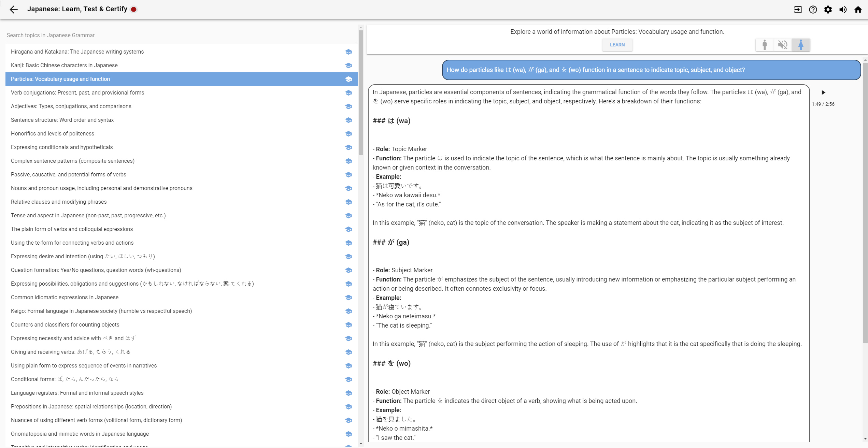This screenshot has width=868, height=448.
Task: Click graduation cap icon for Sentence structure
Action: pos(348,120)
